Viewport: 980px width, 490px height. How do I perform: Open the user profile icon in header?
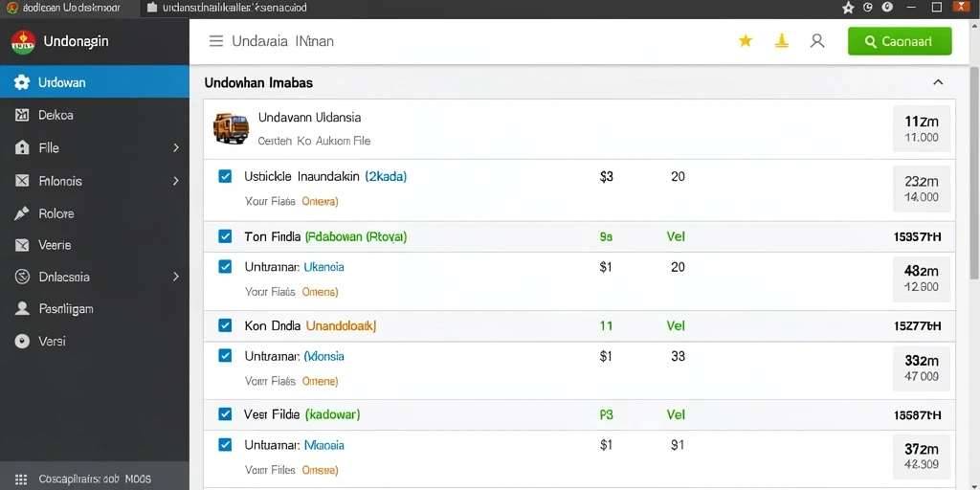817,41
